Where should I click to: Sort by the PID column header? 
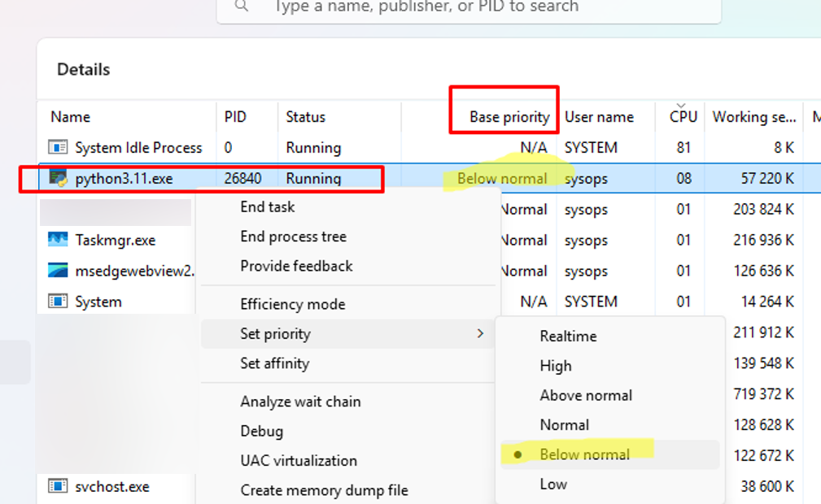click(x=235, y=117)
